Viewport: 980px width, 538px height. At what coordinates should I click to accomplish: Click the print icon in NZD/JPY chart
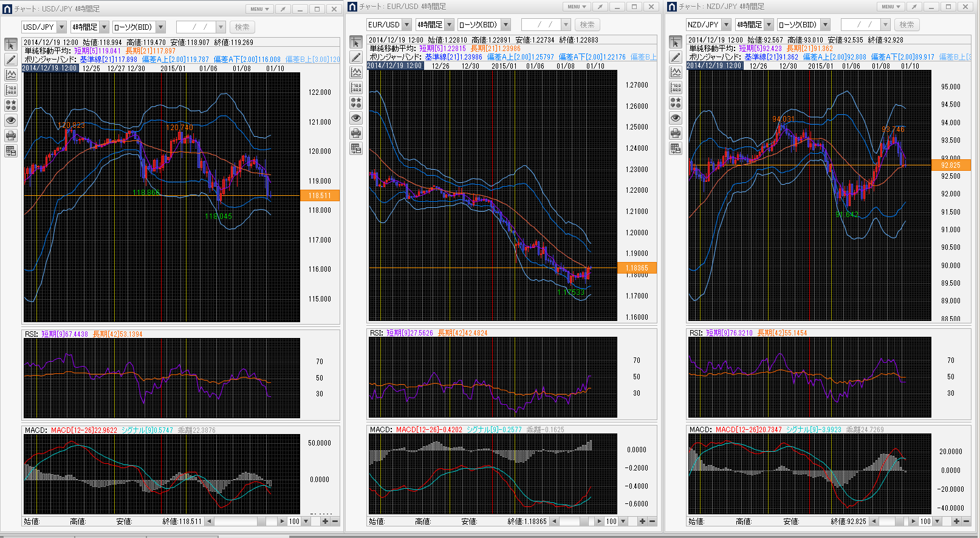click(x=676, y=133)
